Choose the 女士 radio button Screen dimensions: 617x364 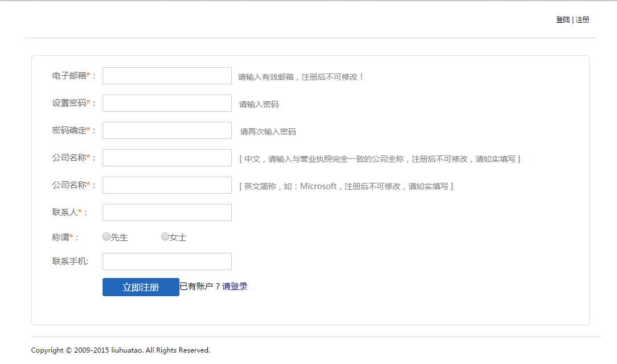(165, 236)
